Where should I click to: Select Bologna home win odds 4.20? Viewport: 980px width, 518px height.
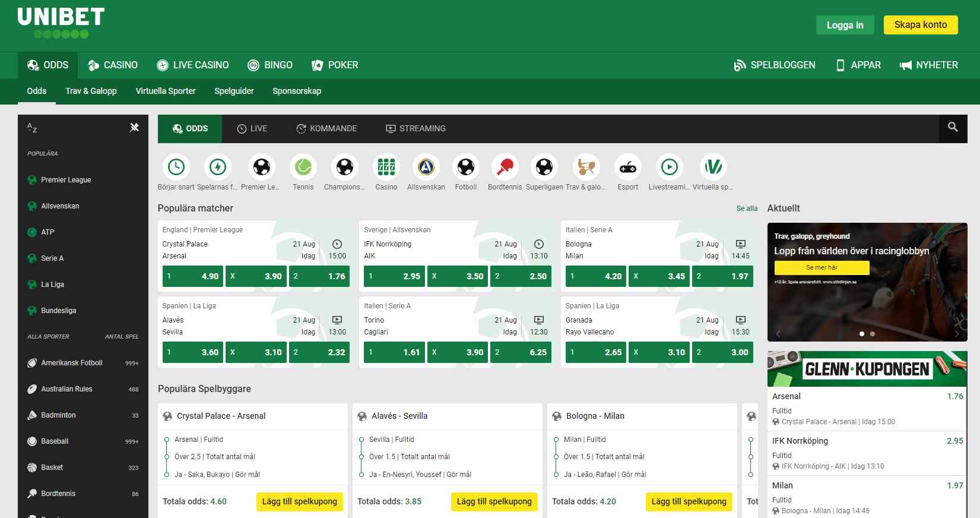click(x=596, y=276)
